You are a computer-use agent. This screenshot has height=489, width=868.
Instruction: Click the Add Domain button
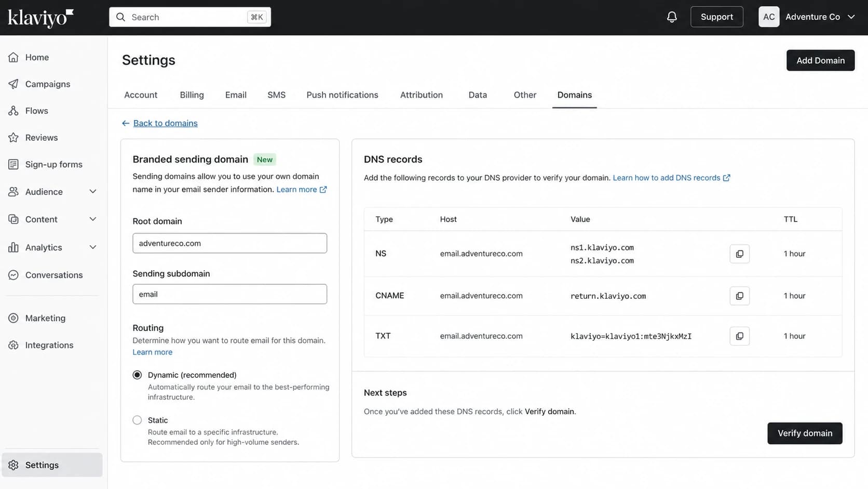click(x=820, y=60)
